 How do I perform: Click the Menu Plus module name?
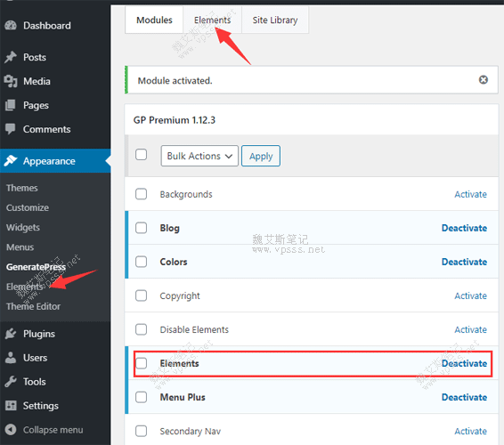click(183, 397)
